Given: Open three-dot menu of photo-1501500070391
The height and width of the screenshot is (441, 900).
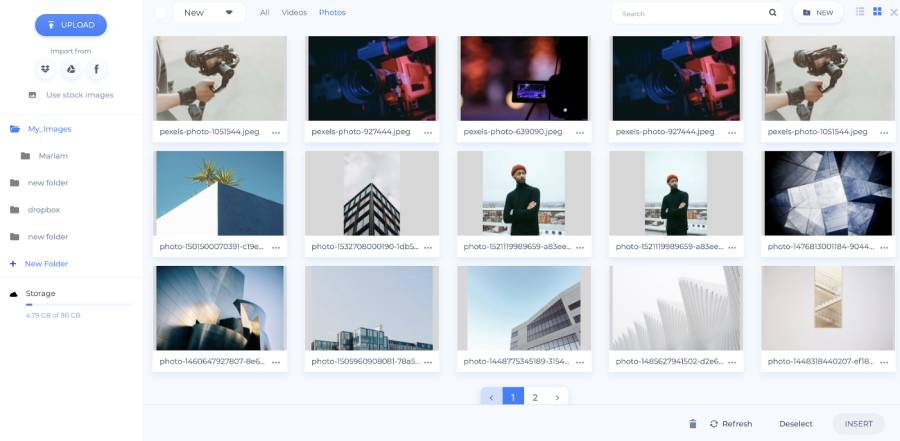Looking at the screenshot, I should [276, 247].
